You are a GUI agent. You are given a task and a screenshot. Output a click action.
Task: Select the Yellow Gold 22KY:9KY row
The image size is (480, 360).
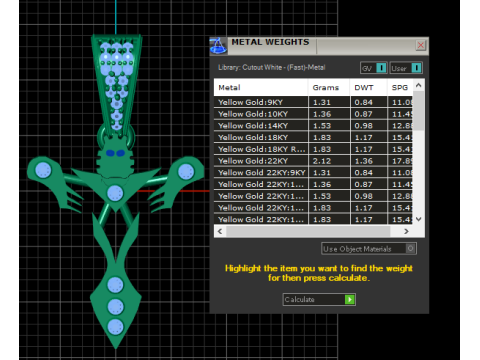coord(313,172)
